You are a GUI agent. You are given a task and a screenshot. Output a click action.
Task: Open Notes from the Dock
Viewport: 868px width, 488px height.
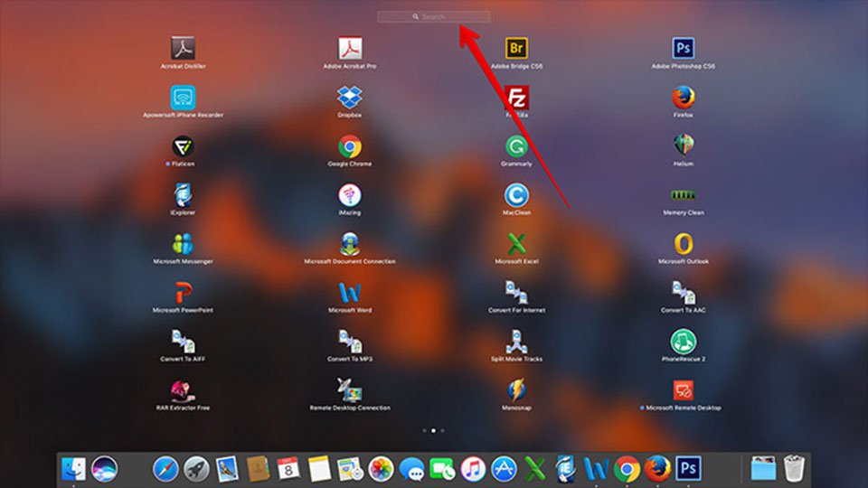point(319,469)
